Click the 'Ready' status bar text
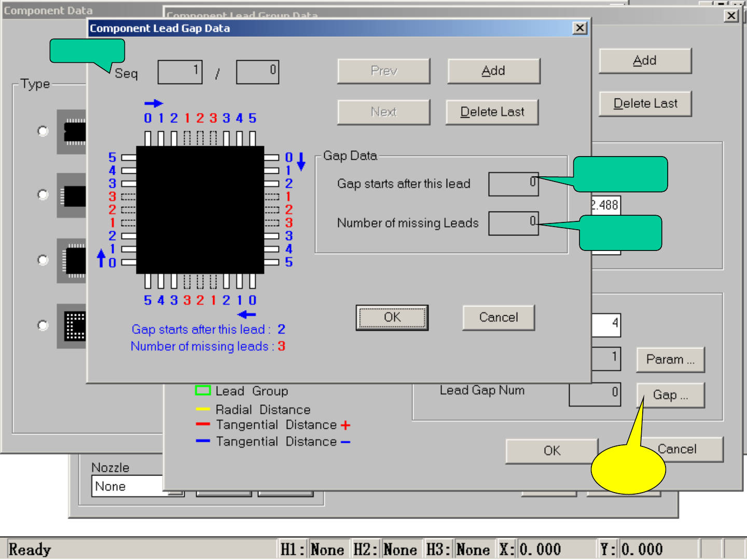The image size is (747, 560). click(x=30, y=549)
